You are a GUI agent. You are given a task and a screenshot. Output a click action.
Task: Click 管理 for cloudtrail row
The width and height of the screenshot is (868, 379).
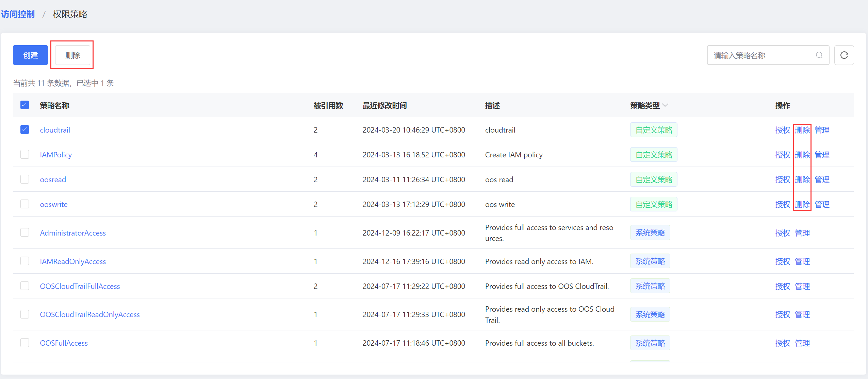coord(822,130)
